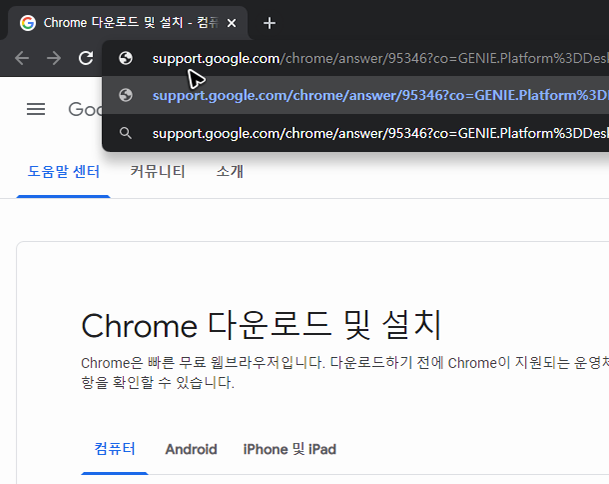The height and width of the screenshot is (484, 609).
Task: Switch to the 커뮤니티 tab
Action: 157,172
